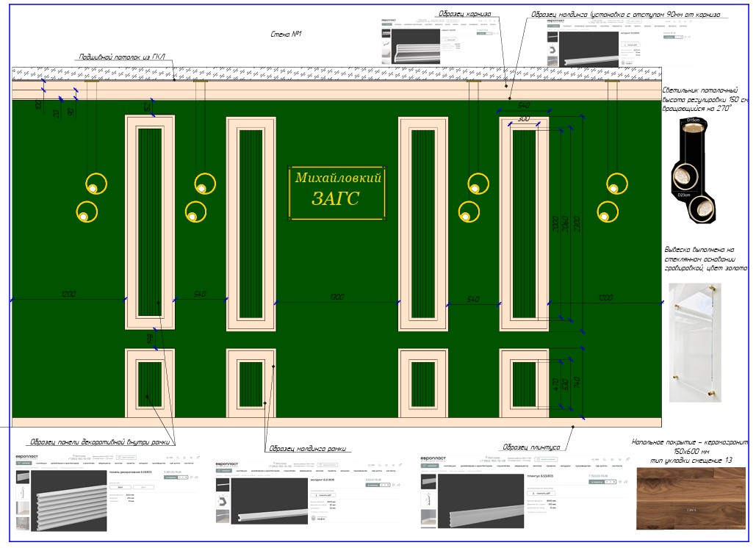The image size is (756, 548).
Task: Click the decorative ribbed panel product image
Action: pyautogui.click(x=68, y=501)
